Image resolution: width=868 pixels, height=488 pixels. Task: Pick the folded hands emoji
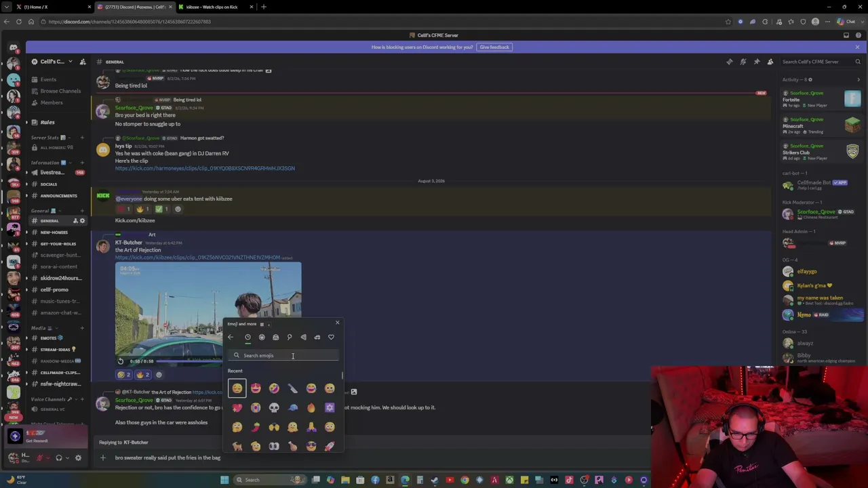311,427
